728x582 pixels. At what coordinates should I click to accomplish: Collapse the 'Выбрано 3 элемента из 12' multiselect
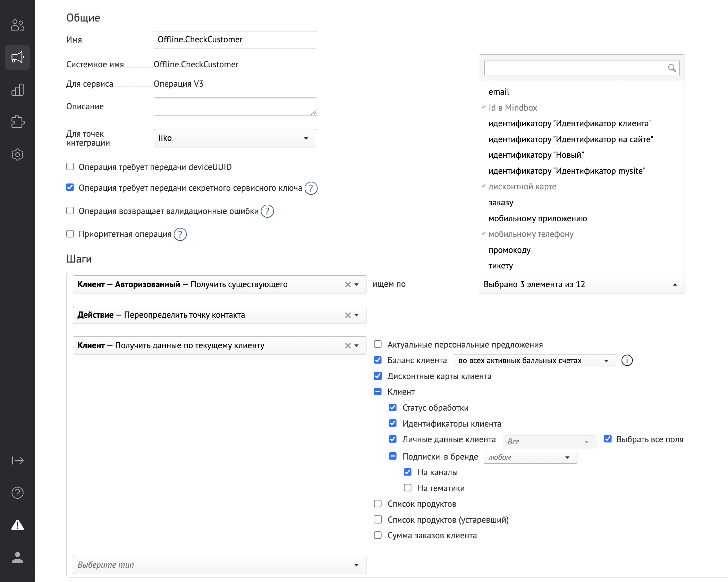(582, 284)
